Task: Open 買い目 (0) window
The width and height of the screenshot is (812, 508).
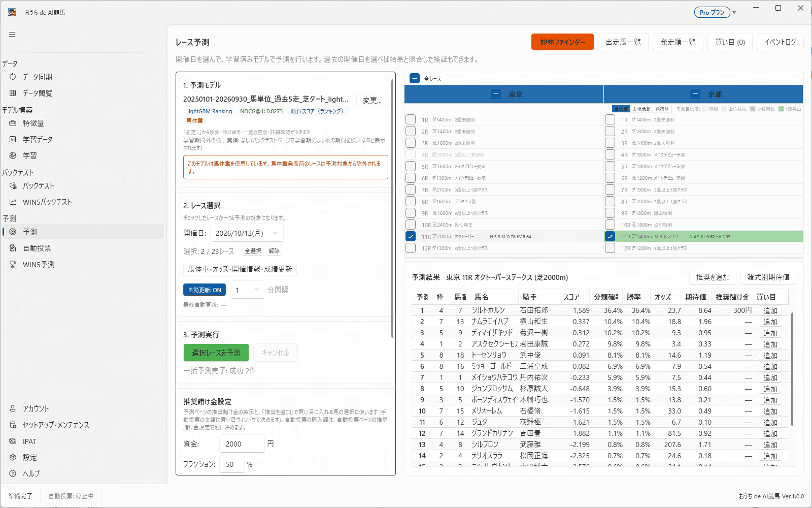Action: (x=730, y=42)
